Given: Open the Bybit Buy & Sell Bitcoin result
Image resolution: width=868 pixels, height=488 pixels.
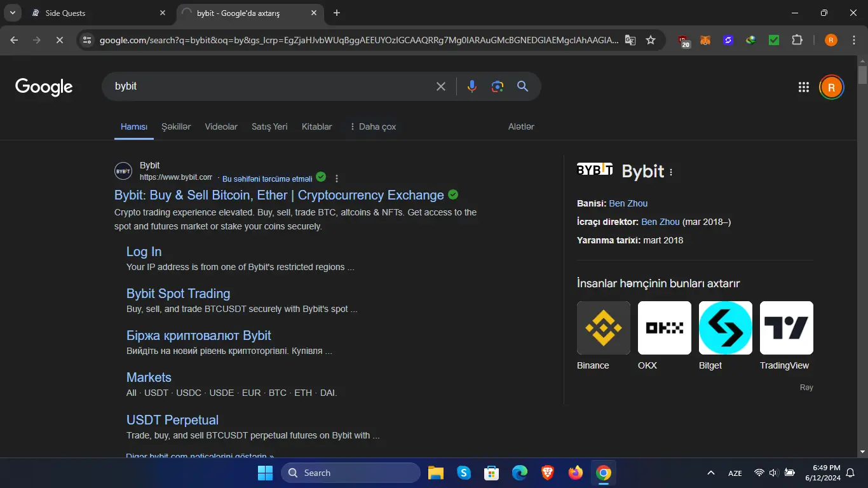Looking at the screenshot, I should click(279, 195).
